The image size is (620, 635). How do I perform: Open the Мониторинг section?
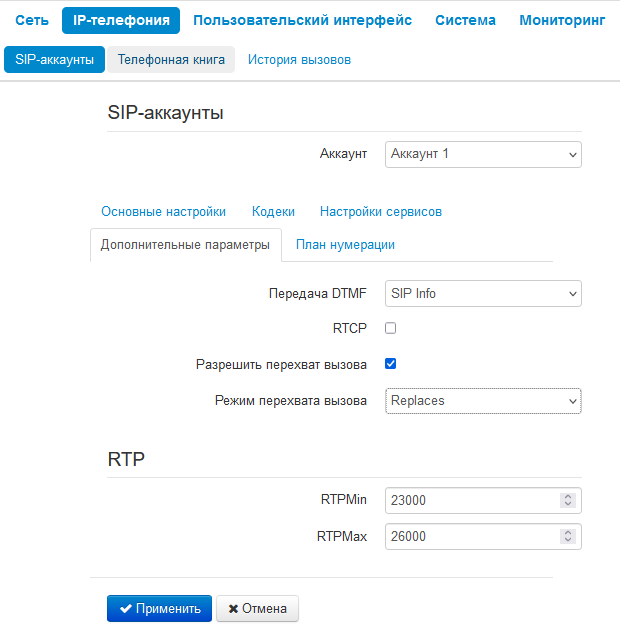pyautogui.click(x=562, y=20)
